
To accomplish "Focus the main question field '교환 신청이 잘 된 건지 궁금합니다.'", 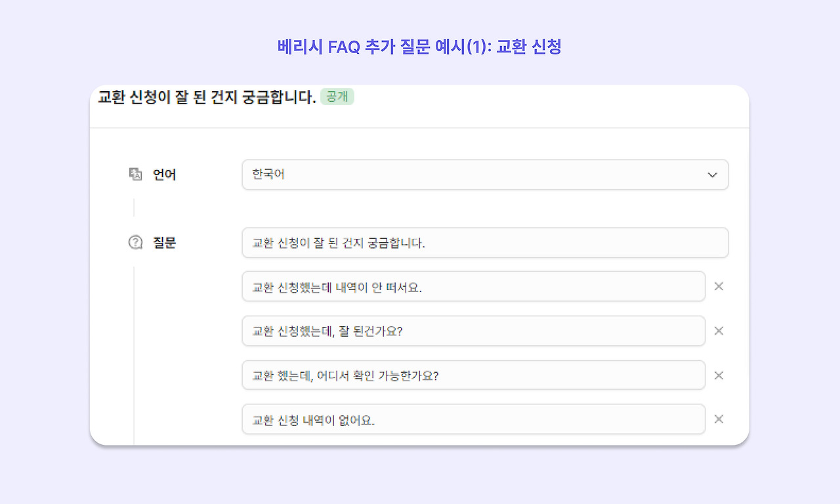I will pyautogui.click(x=485, y=243).
